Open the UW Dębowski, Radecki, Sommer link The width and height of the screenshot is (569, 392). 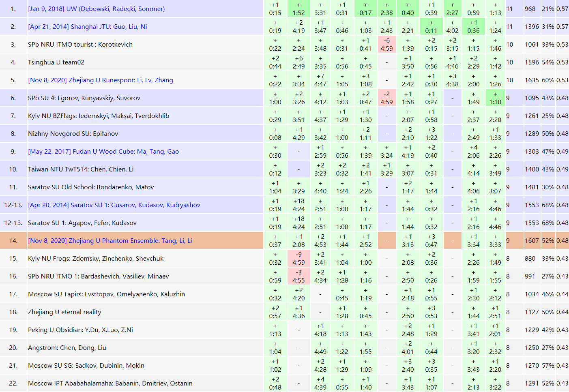tap(96, 9)
